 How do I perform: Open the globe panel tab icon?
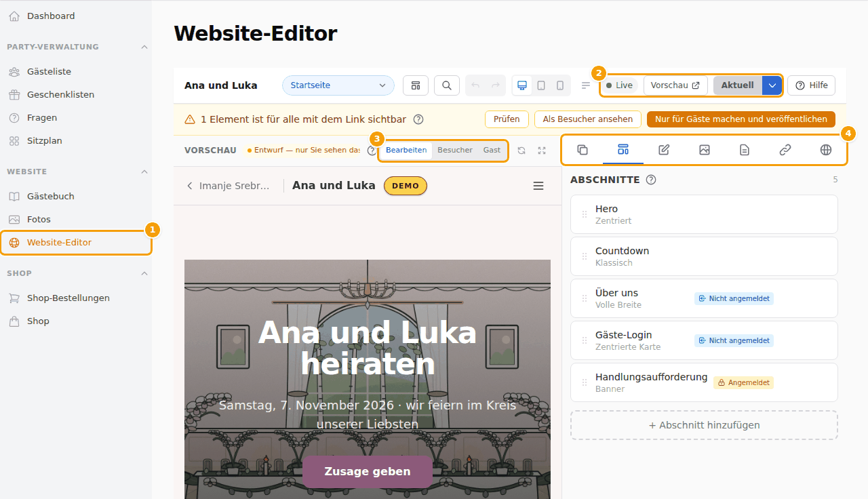tap(826, 150)
